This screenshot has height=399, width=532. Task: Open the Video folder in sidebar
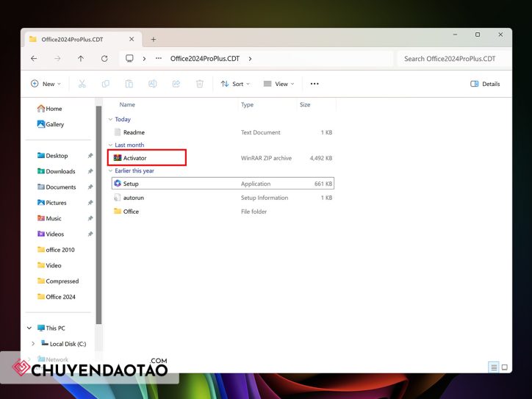click(49, 265)
